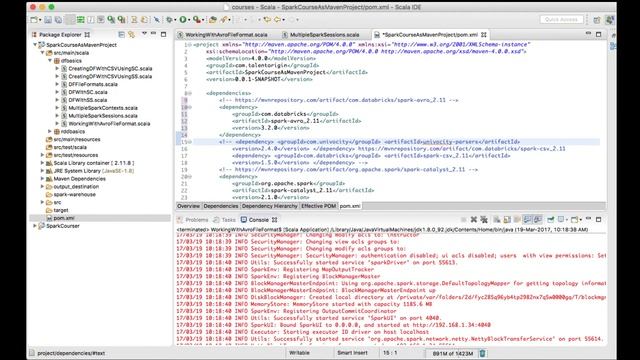This screenshot has width=640, height=360.
Task: Open Debug button dropdown arrow
Action: coord(175,20)
